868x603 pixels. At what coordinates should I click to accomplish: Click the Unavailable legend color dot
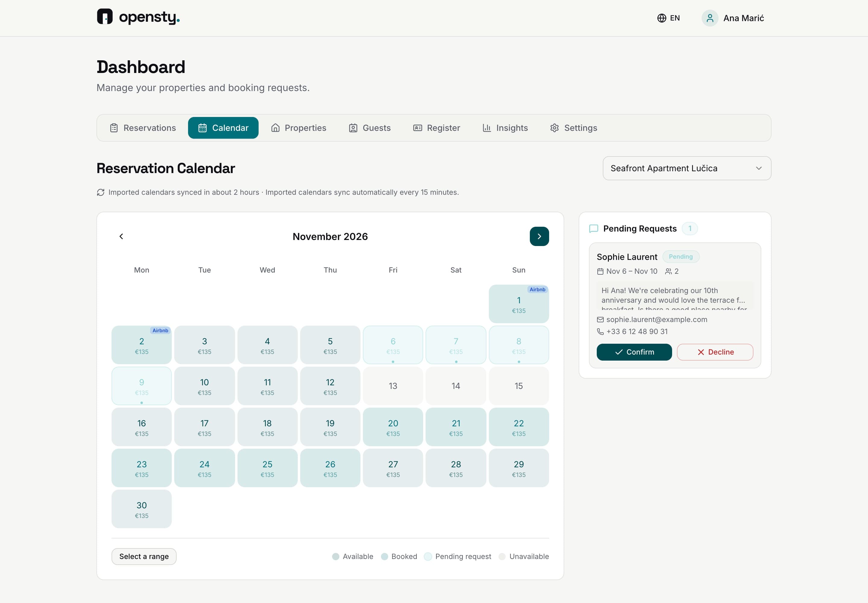[x=502, y=557]
